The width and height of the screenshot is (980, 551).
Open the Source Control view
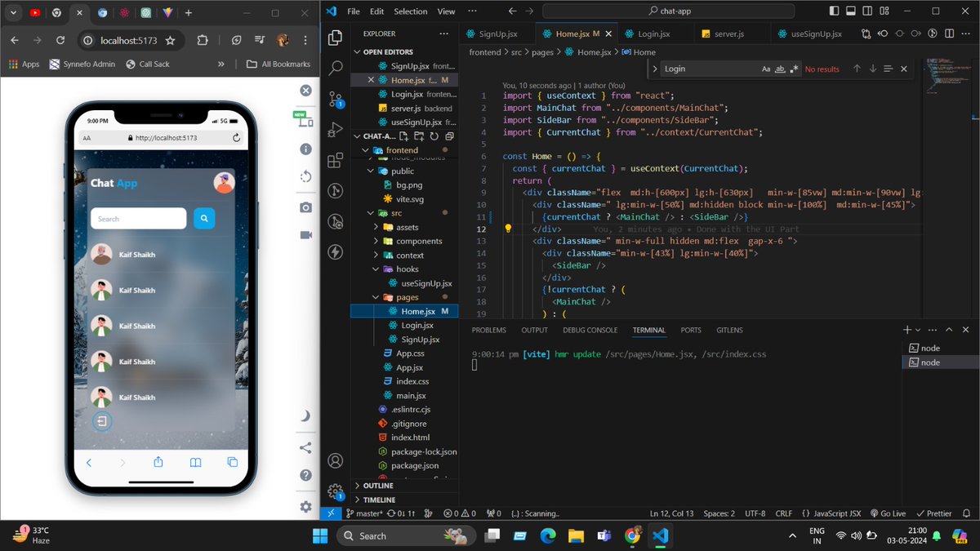[335, 100]
